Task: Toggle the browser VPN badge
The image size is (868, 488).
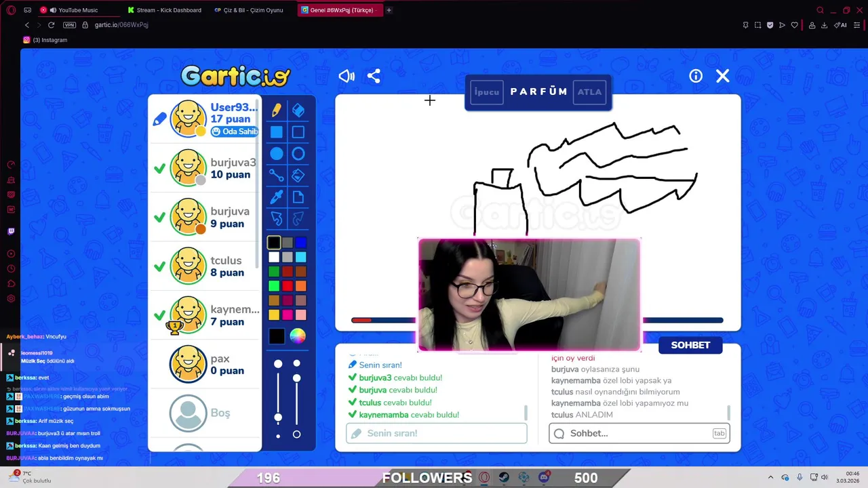Action: (x=69, y=25)
